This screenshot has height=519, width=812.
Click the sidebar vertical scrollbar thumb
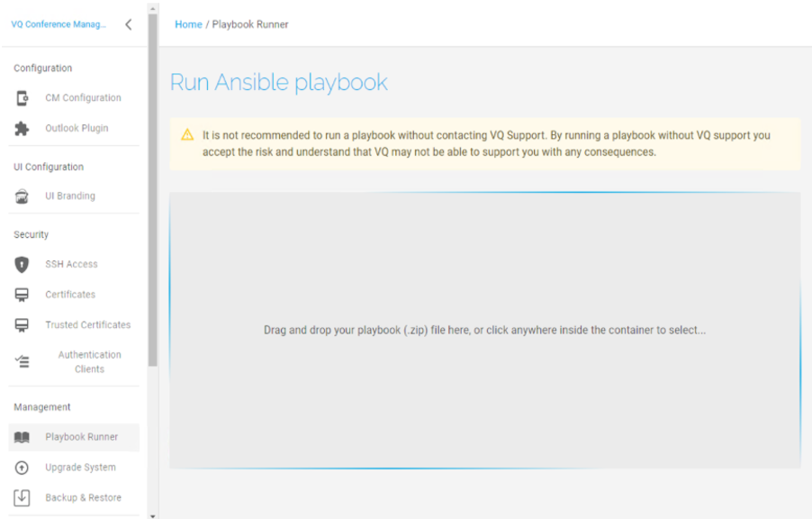coord(153,190)
